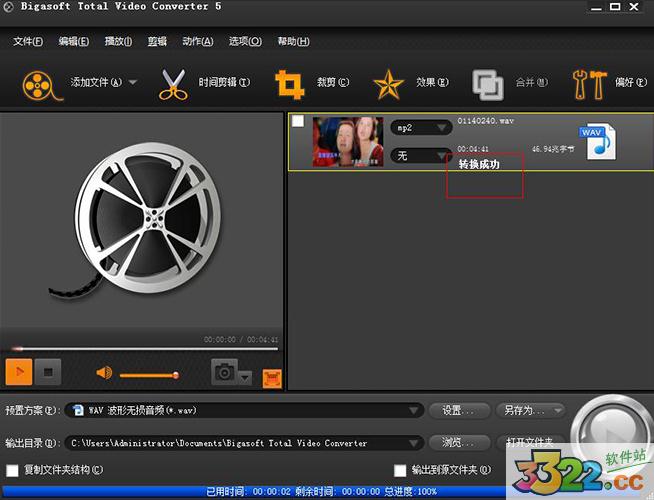Open the 动作(A) menu
This screenshot has height=500, width=654.
[198, 41]
